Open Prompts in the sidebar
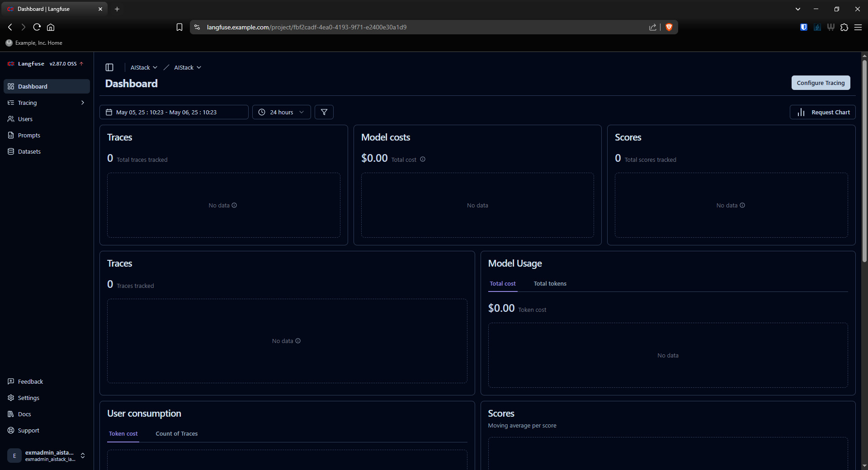Image resolution: width=868 pixels, height=470 pixels. pos(29,135)
